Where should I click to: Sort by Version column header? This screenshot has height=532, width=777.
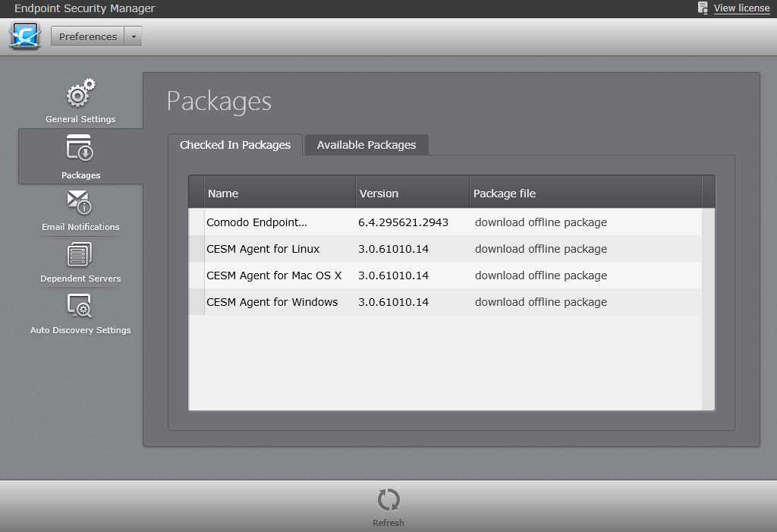[x=412, y=194]
